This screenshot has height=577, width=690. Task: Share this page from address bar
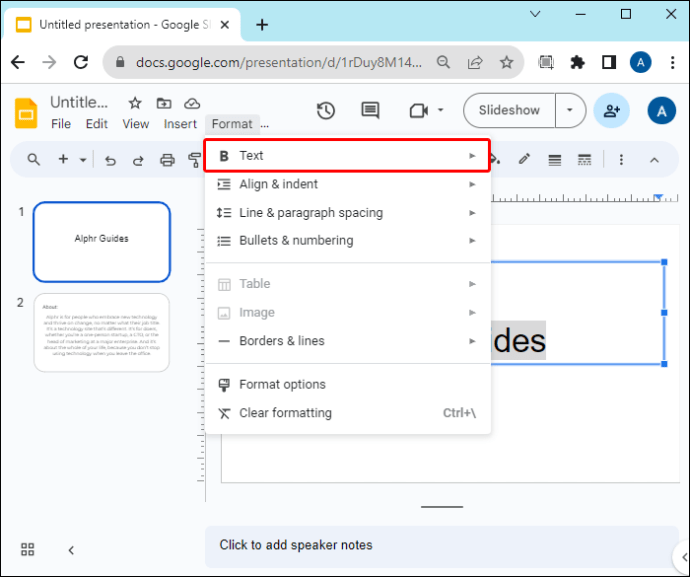click(475, 62)
